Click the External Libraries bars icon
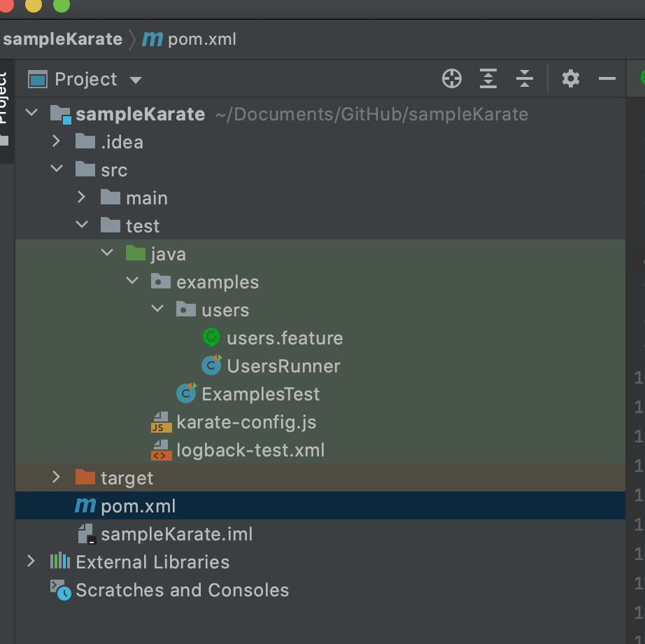The image size is (645, 644). [x=60, y=561]
